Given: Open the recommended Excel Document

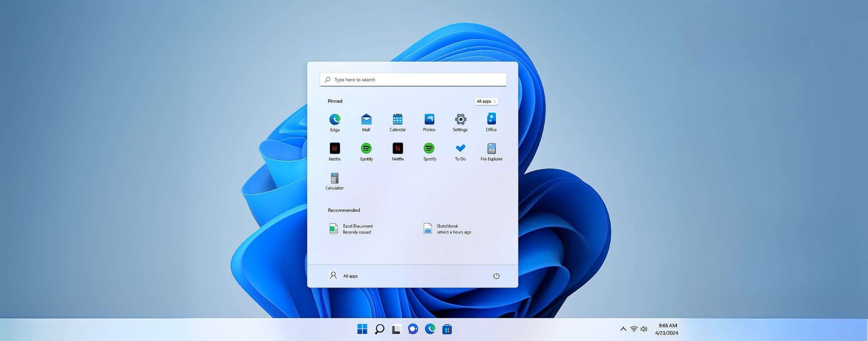Looking at the screenshot, I should (351, 229).
